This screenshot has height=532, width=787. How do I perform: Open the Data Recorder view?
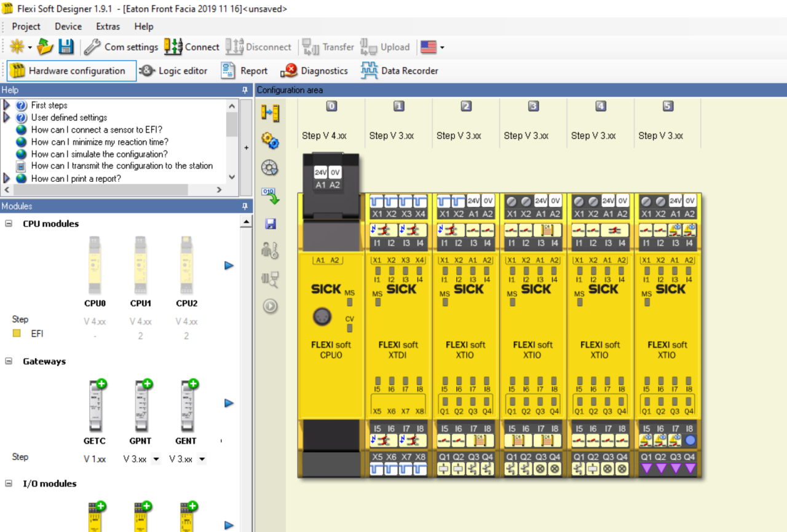pos(399,71)
